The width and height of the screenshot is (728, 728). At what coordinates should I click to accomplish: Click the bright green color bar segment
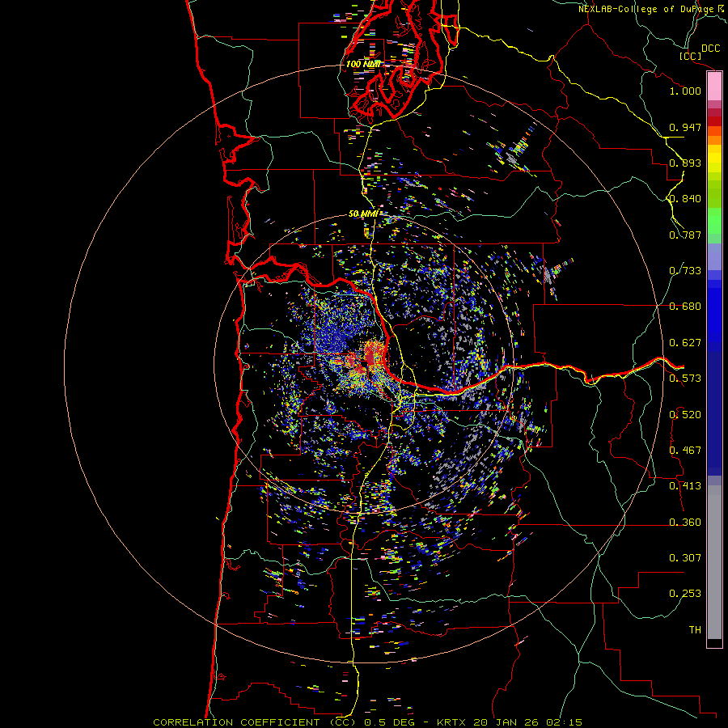(714, 221)
